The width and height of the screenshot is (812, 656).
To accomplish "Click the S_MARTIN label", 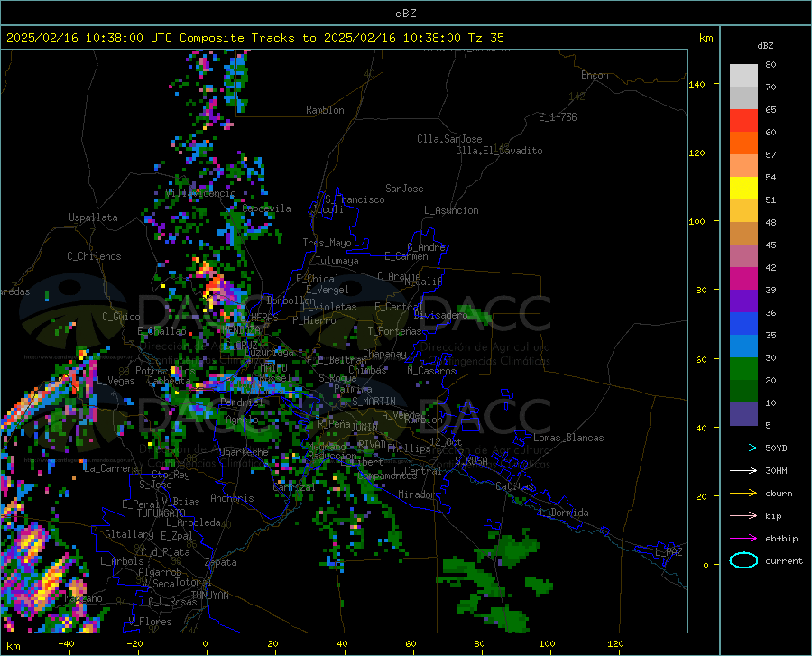I will click(x=374, y=402).
